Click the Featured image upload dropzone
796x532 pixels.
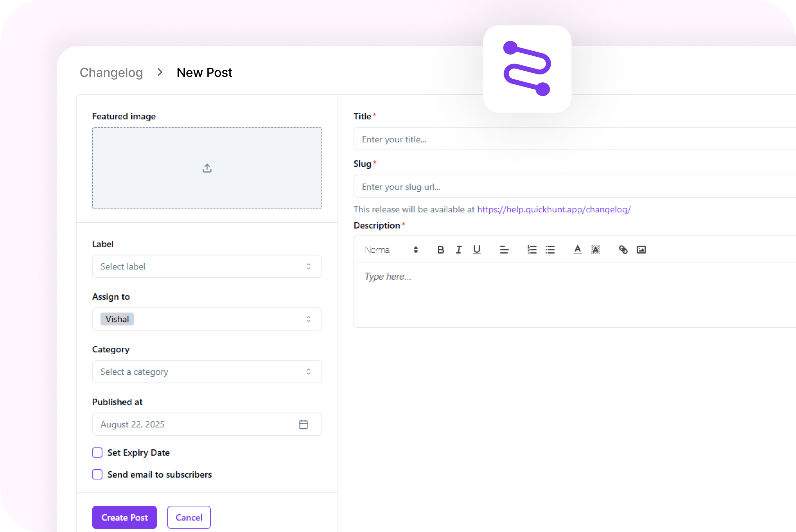[207, 168]
